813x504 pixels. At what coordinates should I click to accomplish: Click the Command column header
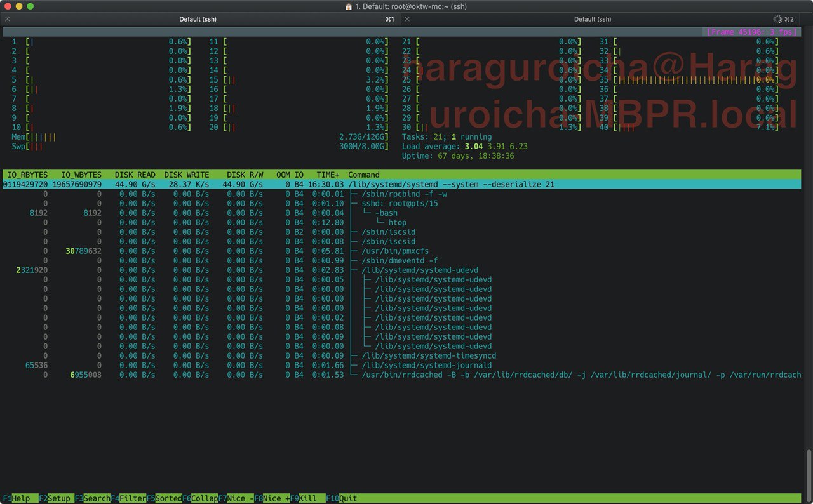pos(364,175)
